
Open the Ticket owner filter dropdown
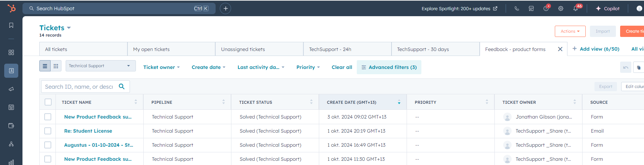161,67
